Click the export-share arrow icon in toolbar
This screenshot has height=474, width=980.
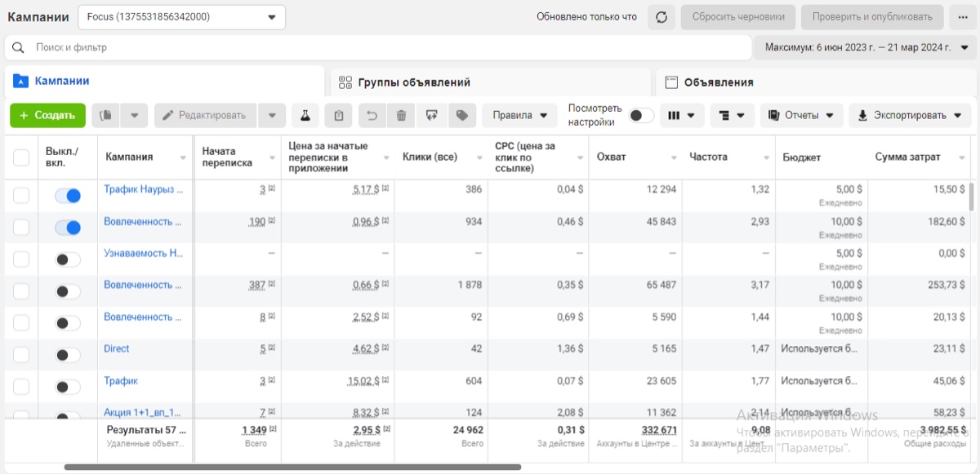click(431, 115)
